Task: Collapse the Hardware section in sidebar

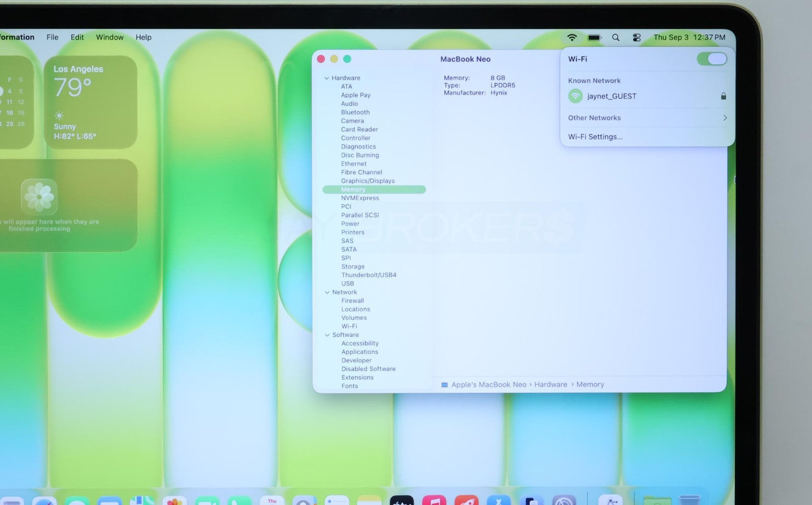Action: 327,78
